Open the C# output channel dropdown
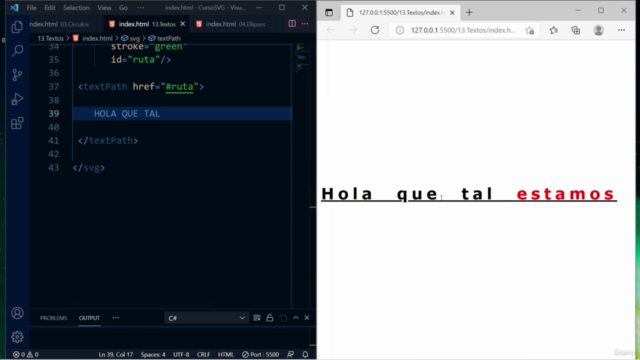The width and height of the screenshot is (640, 360). click(x=206, y=318)
